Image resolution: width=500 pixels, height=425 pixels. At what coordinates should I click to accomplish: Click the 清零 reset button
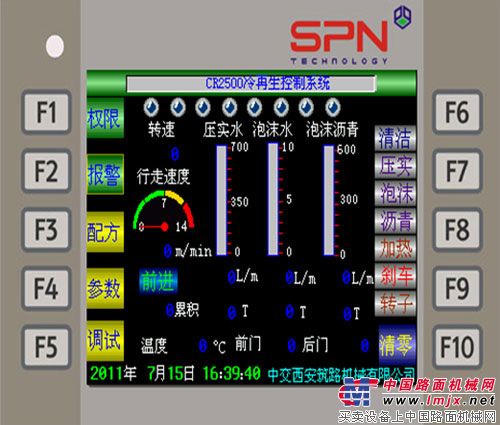pyautogui.click(x=397, y=345)
